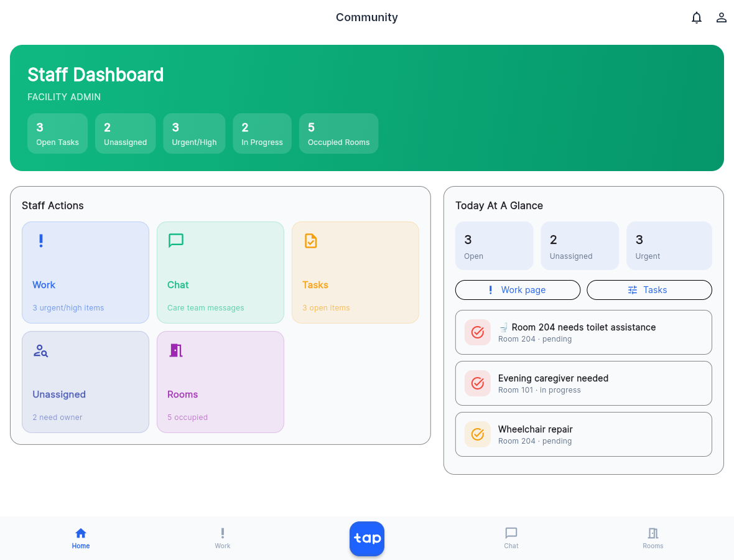This screenshot has width=734, height=560.
Task: Switch to the Work tab
Action: 222,538
